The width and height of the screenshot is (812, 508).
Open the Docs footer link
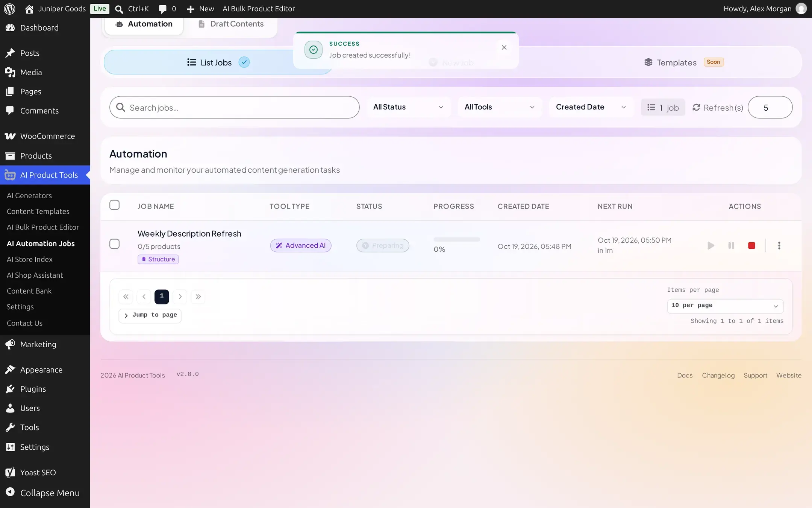(685, 376)
